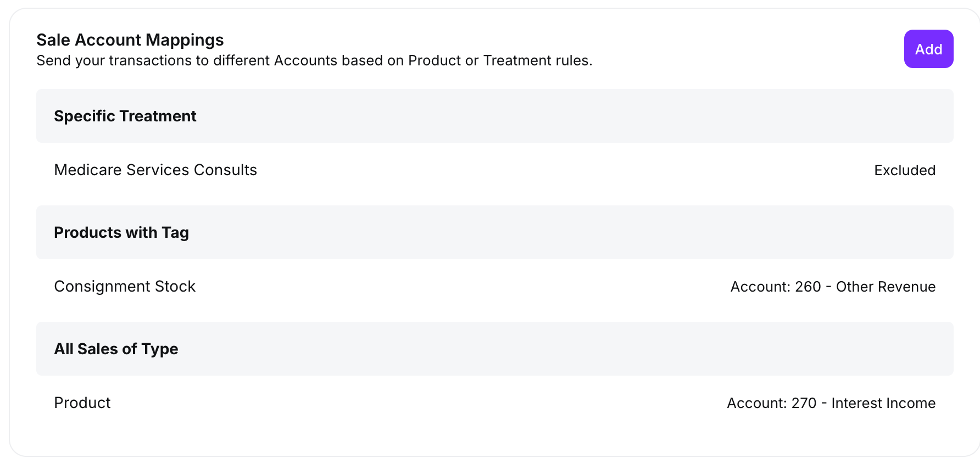This screenshot has width=980, height=469.
Task: Click the Other Revenue account name
Action: coord(886,287)
